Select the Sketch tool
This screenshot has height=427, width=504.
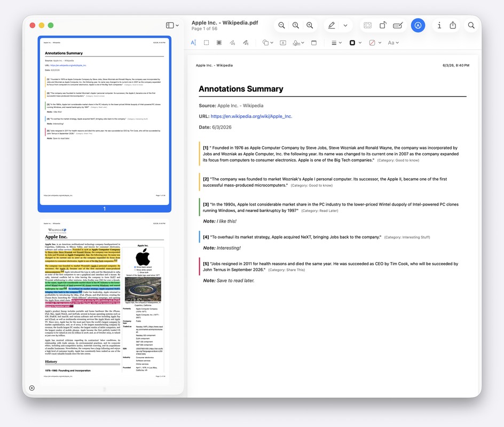[x=232, y=43]
